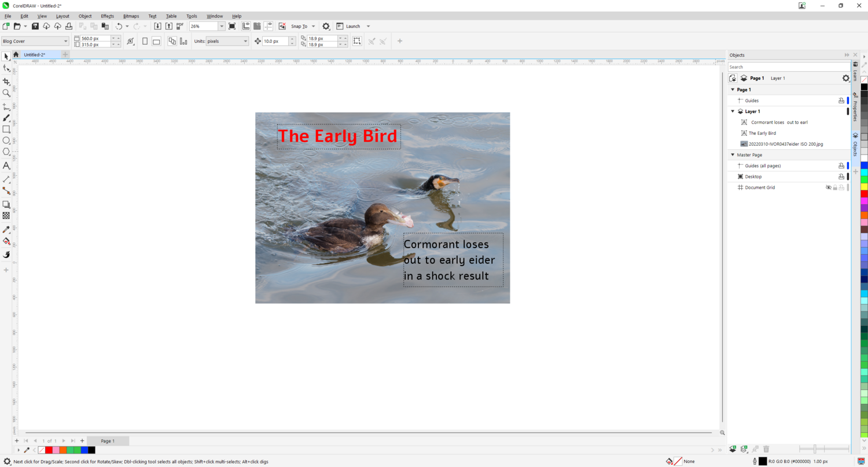Screen dimensions: 868x467
Task: Select the Color Eyedropper tool
Action: pyautogui.click(x=6, y=230)
